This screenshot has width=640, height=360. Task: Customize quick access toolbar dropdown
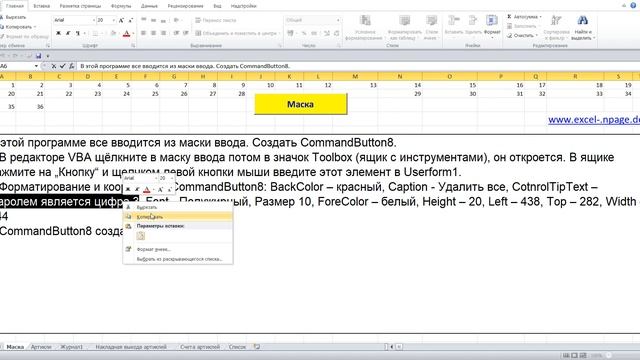point(48,56)
